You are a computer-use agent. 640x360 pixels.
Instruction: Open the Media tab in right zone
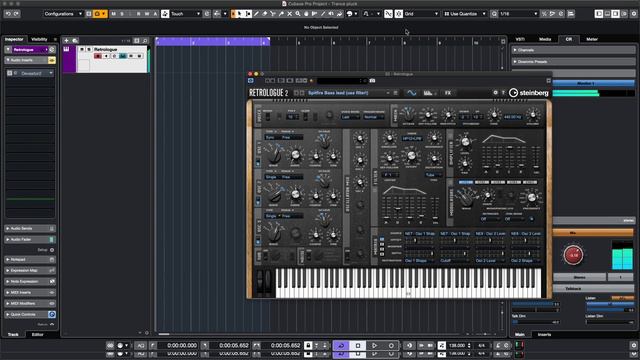pyautogui.click(x=545, y=39)
